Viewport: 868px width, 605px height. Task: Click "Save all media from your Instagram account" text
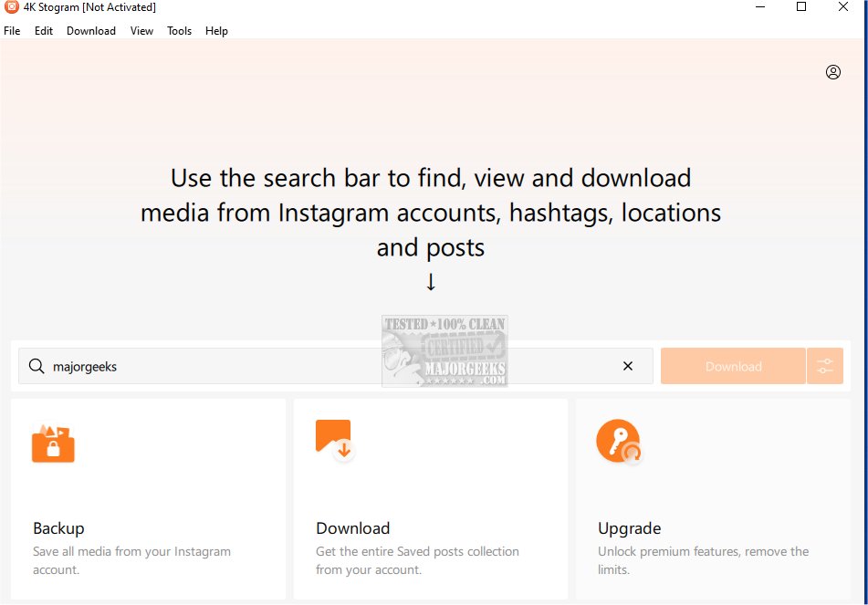pyautogui.click(x=131, y=560)
